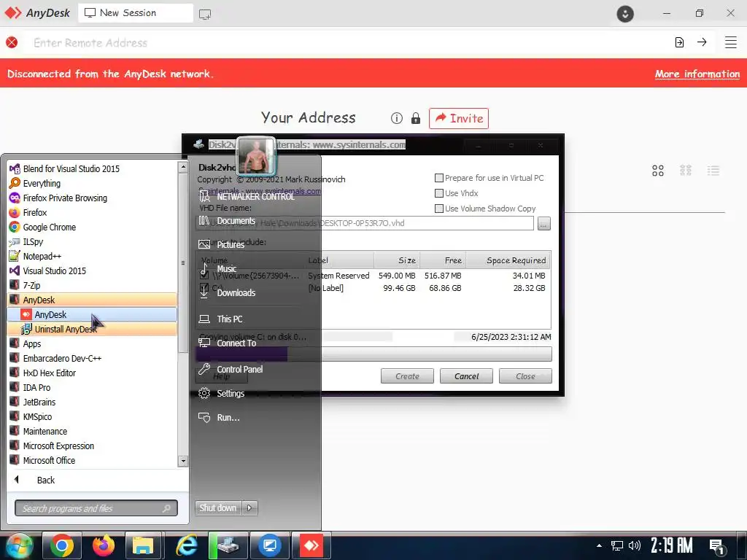Open This PC from the Start menu
Viewport: 747px width, 560px height.
click(229, 319)
